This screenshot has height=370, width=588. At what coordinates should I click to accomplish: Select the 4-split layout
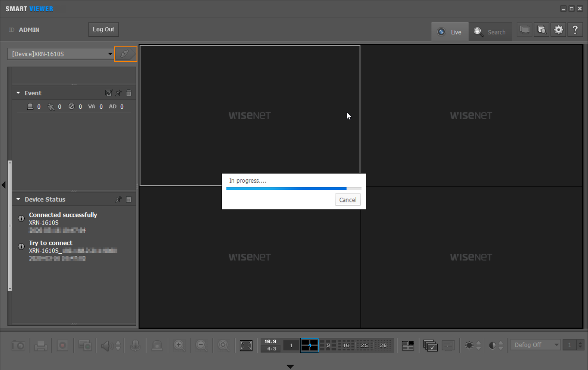click(x=309, y=345)
